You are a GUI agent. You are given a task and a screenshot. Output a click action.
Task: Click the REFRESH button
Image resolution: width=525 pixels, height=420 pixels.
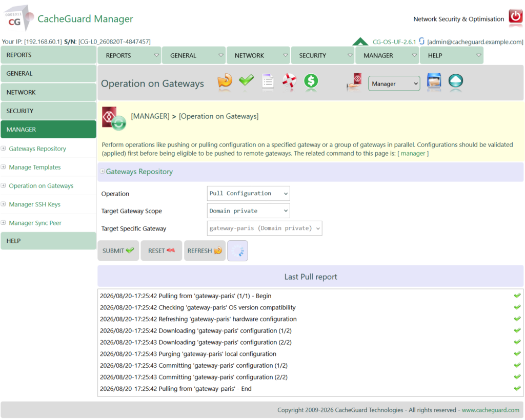pos(205,251)
